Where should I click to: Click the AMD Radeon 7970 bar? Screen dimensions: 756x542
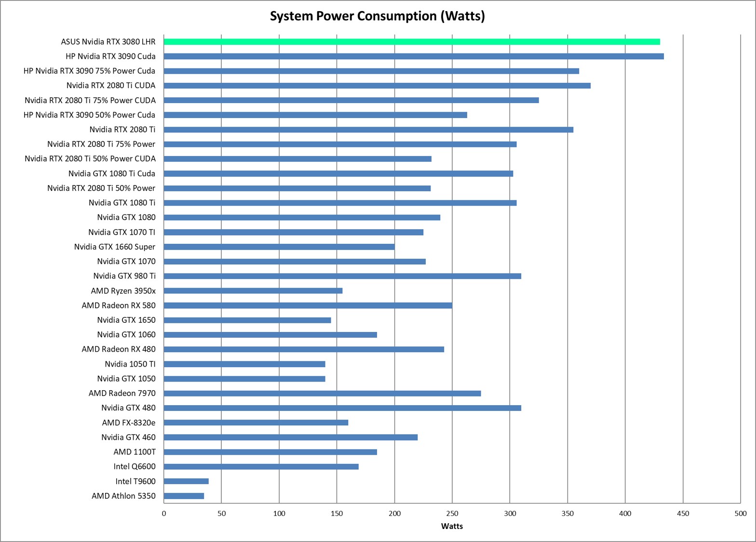click(x=322, y=394)
